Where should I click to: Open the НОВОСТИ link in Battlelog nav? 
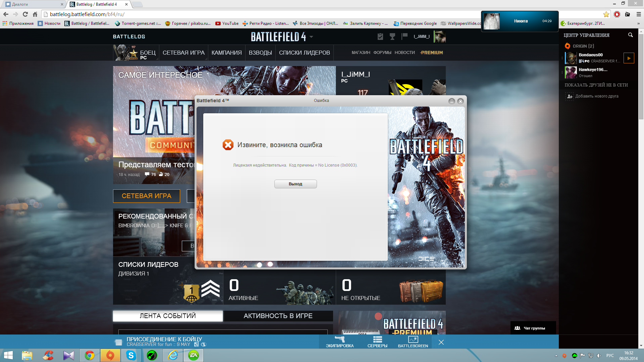405,53
